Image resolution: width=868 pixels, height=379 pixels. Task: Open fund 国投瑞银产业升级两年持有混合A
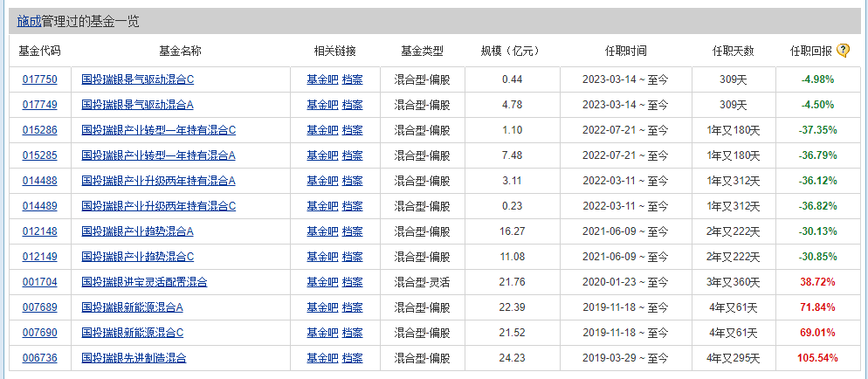[158, 181]
